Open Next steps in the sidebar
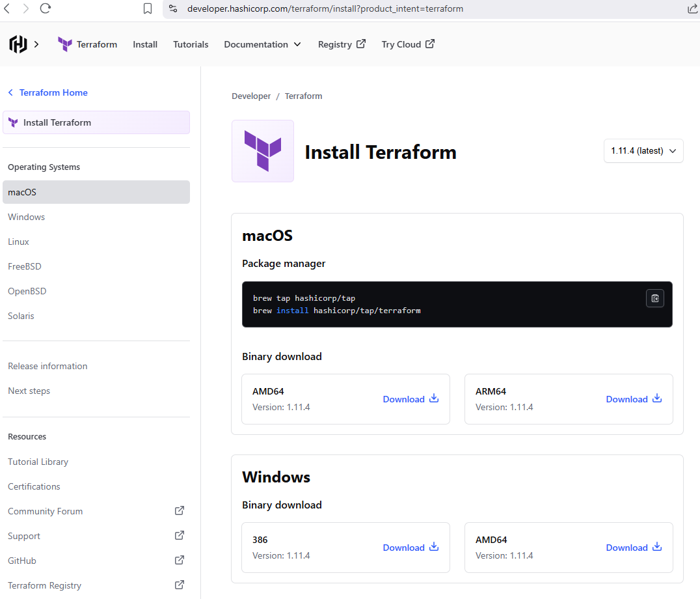700x599 pixels. click(x=29, y=391)
